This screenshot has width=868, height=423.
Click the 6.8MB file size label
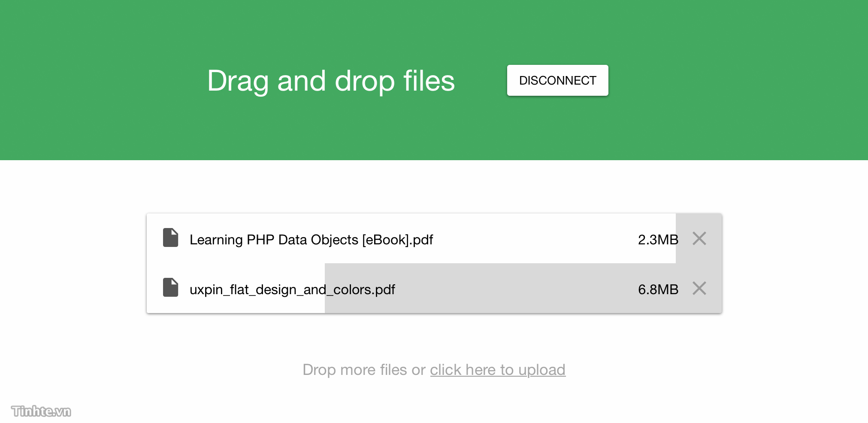click(658, 289)
